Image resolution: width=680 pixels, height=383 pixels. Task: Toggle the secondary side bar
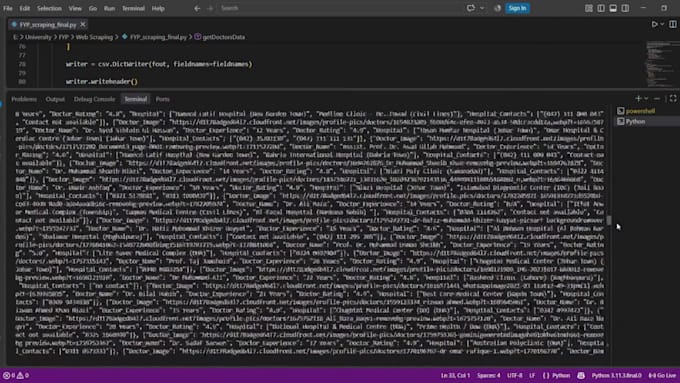pos(625,8)
